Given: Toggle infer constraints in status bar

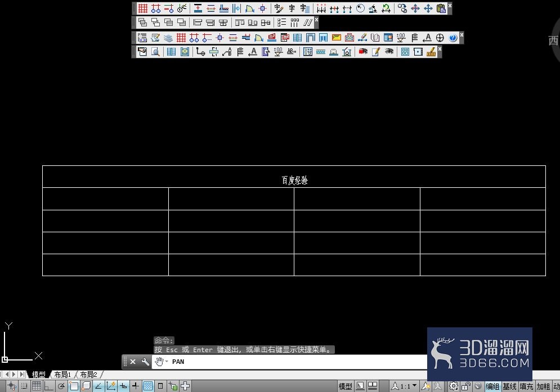Looking at the screenshot, I should [12, 386].
